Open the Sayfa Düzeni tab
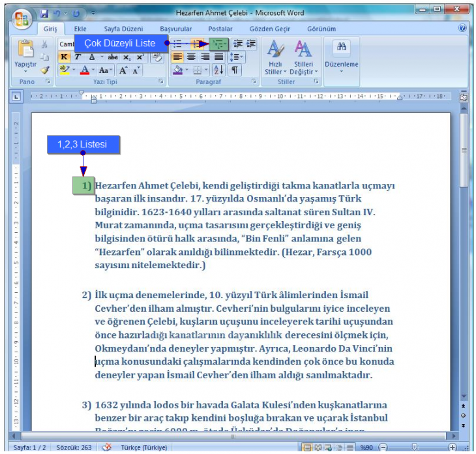Screen dimensions: 476x454 [x=123, y=29]
